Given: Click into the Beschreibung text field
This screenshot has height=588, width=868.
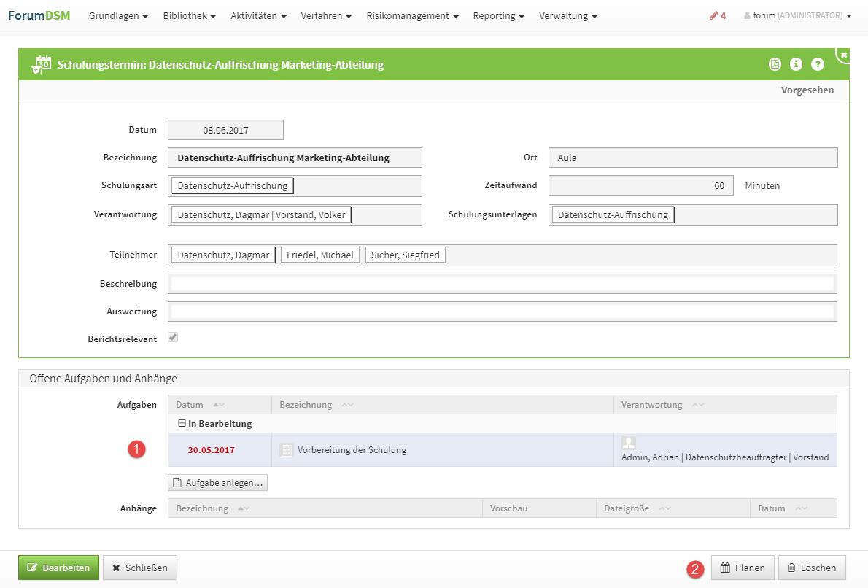Looking at the screenshot, I should pos(502,284).
